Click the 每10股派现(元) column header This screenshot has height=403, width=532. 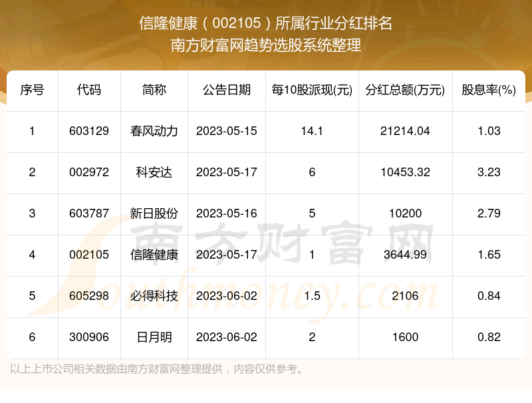312,90
